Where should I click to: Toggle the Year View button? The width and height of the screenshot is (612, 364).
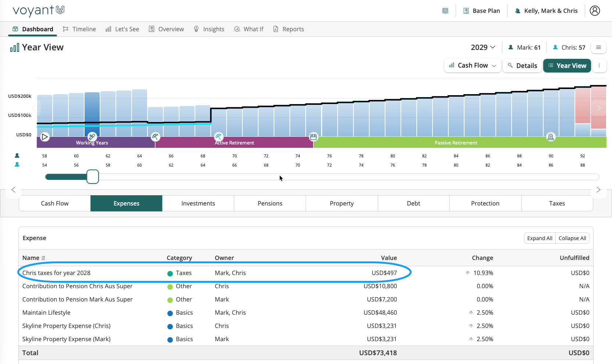pyautogui.click(x=567, y=65)
